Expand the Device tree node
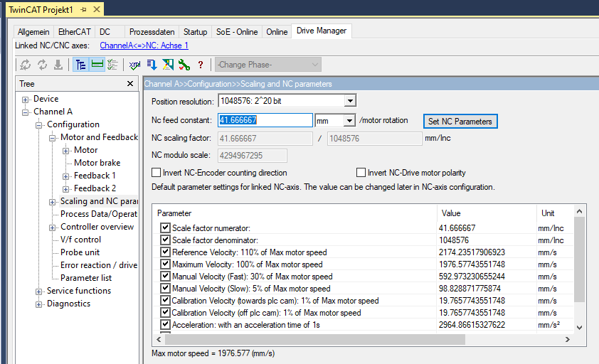The image size is (599, 364). click(x=25, y=100)
